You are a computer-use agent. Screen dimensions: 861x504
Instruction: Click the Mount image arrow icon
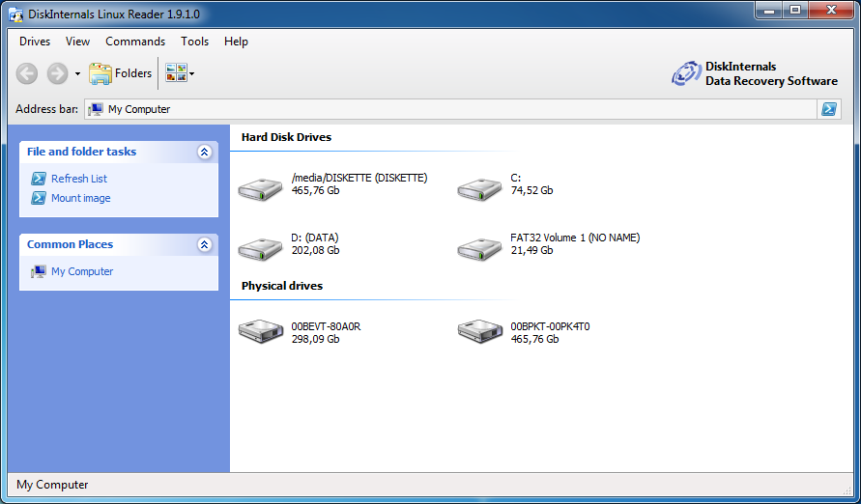click(x=39, y=198)
